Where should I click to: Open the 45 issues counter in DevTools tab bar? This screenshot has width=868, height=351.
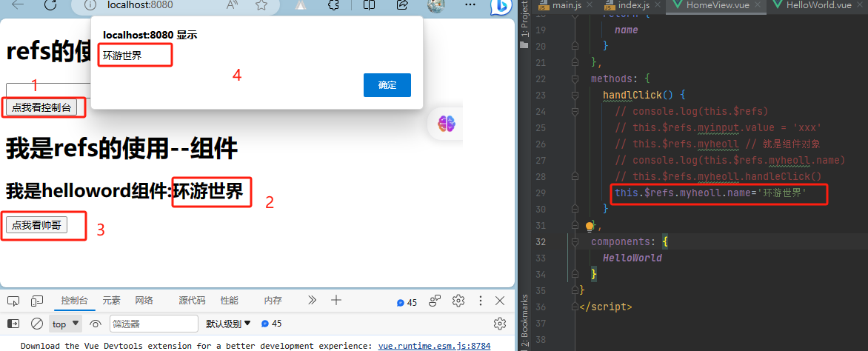point(407,302)
